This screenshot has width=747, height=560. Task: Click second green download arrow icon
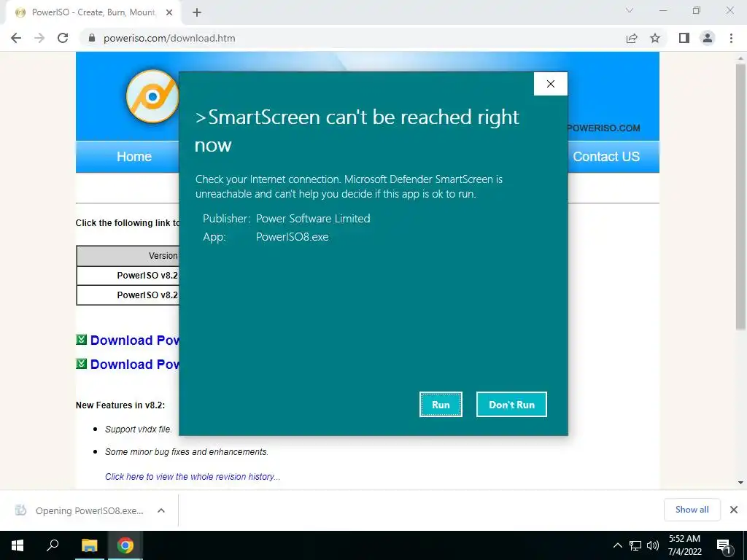click(82, 363)
